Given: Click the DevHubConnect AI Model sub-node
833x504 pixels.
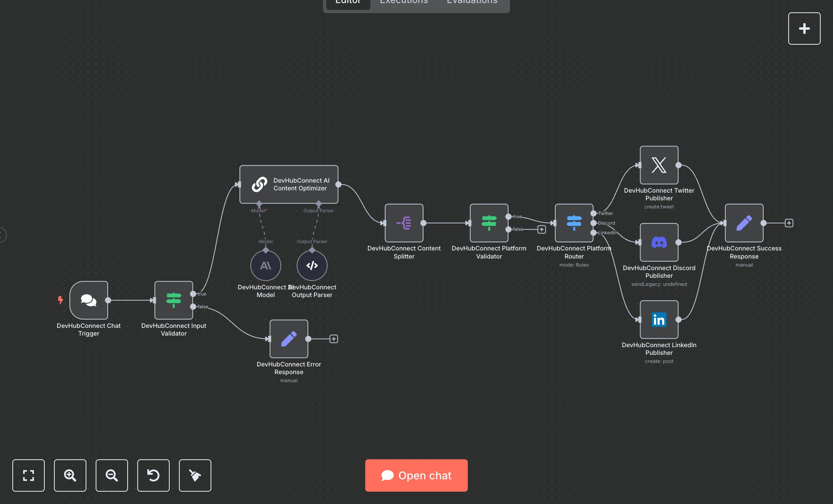Looking at the screenshot, I should [266, 265].
